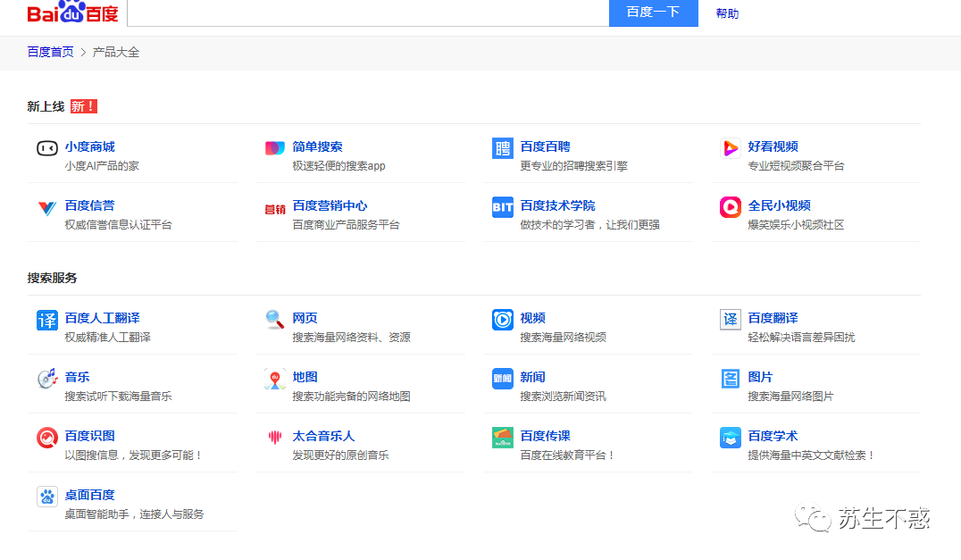
Task: Open the 百度识图 link
Action: click(x=89, y=436)
